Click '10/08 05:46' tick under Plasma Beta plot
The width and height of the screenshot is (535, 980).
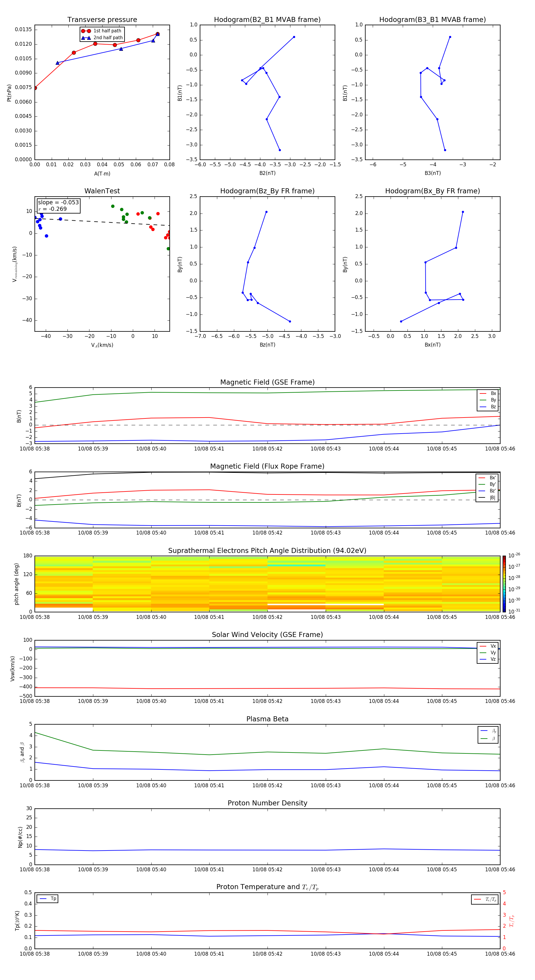(x=500, y=785)
